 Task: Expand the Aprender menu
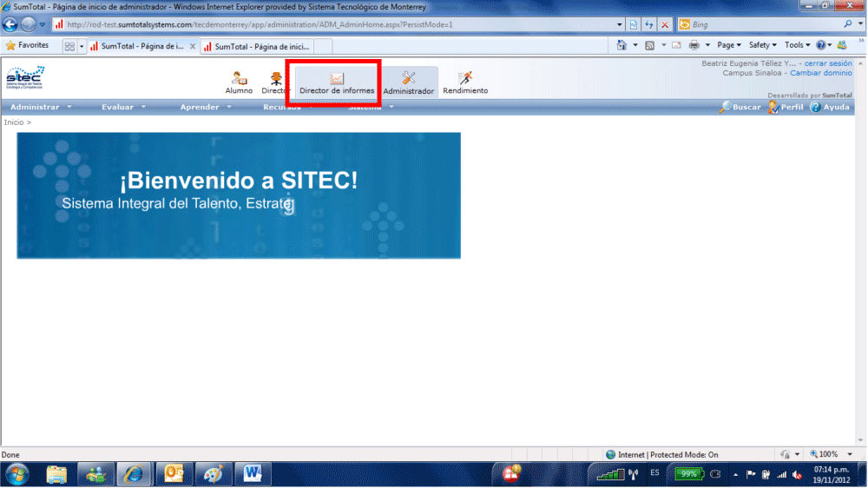click(206, 107)
